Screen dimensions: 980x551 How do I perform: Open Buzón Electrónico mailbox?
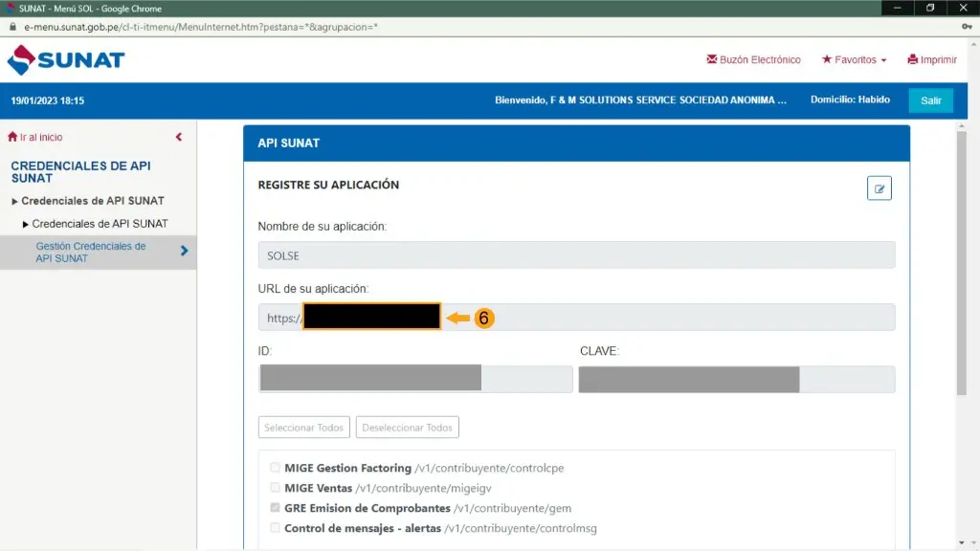pos(753,59)
